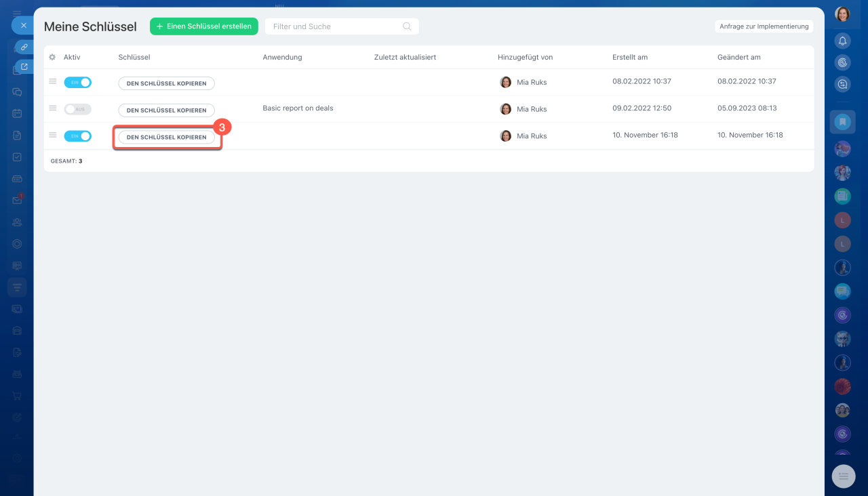Viewport: 868px width, 496px height.
Task: Sort by the Geändert am column header
Action: 738,58
